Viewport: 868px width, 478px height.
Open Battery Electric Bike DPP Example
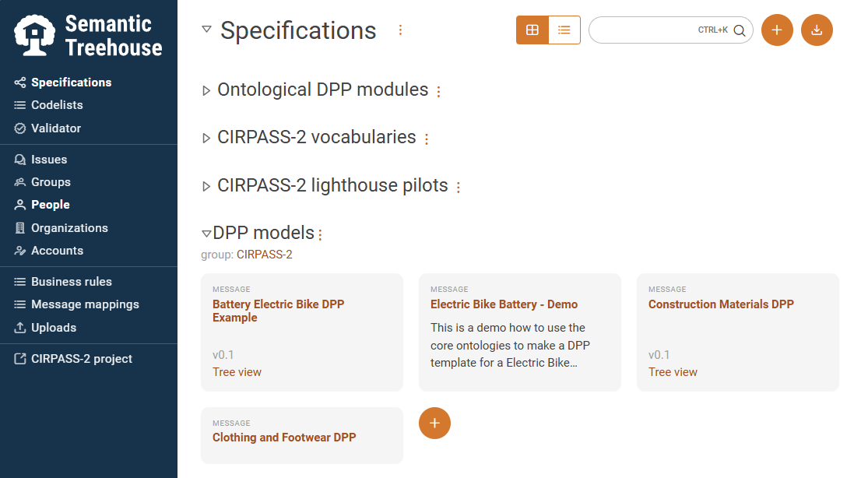click(x=279, y=311)
